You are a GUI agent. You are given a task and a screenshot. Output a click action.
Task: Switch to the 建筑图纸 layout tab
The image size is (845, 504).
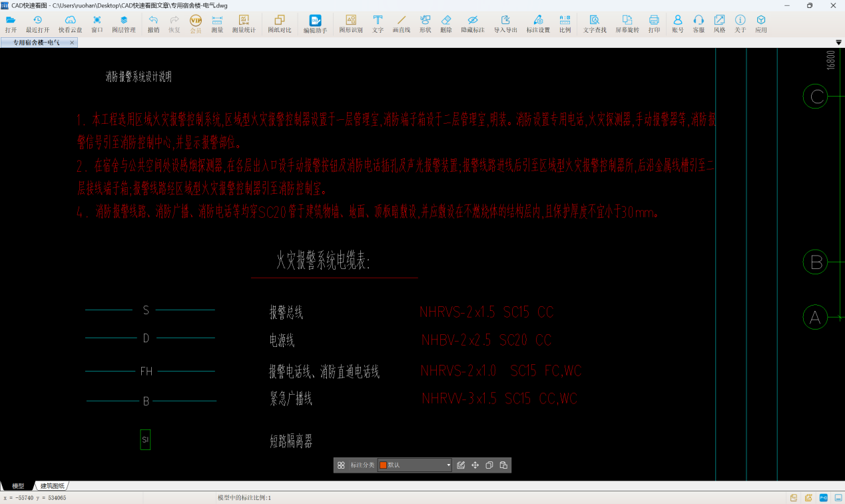[x=53, y=486]
